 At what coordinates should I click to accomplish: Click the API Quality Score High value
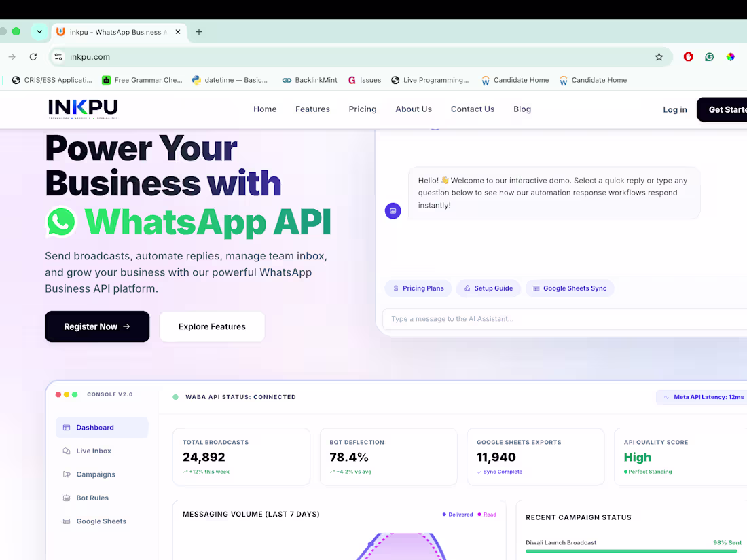pyautogui.click(x=638, y=457)
